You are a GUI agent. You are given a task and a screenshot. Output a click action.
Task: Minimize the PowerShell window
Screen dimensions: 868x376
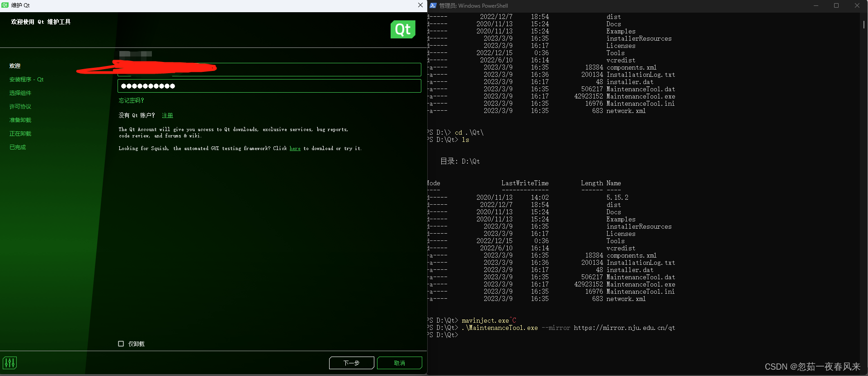click(x=816, y=5)
